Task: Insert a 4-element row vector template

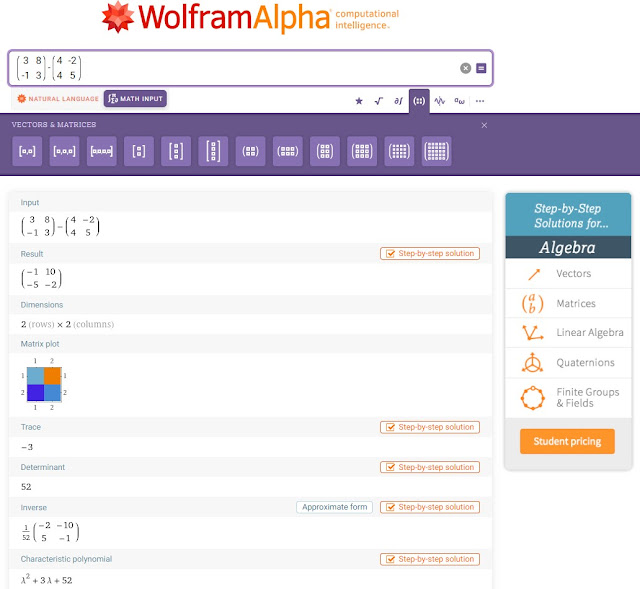Action: coord(102,151)
